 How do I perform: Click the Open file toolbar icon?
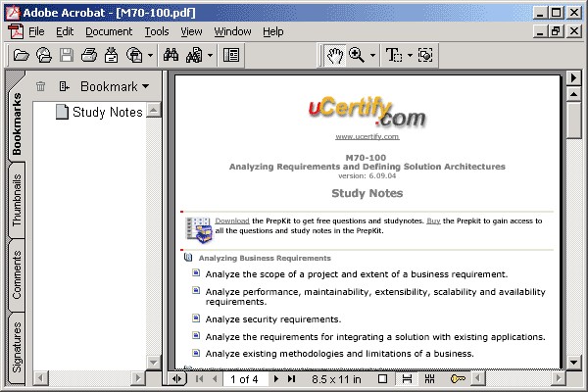click(21, 56)
